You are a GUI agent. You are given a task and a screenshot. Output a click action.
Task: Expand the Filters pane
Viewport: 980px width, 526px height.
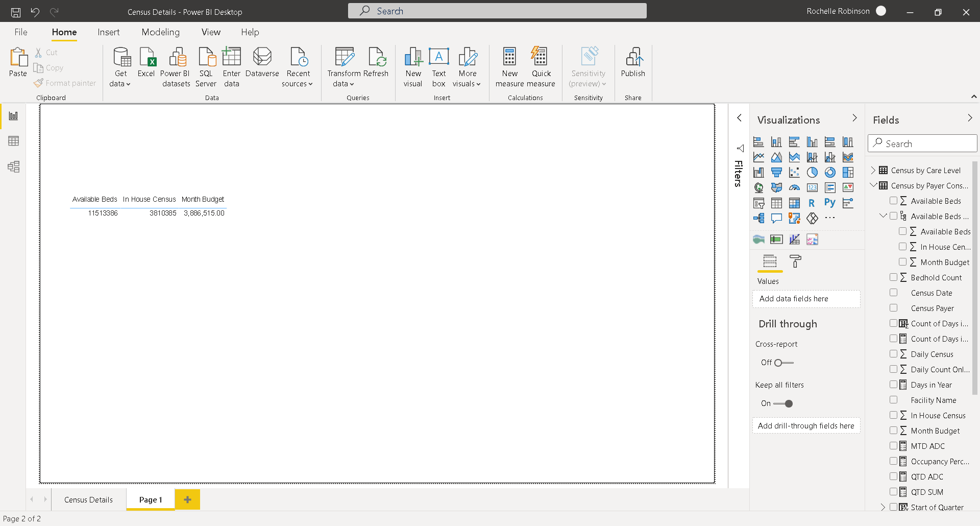pyautogui.click(x=739, y=118)
